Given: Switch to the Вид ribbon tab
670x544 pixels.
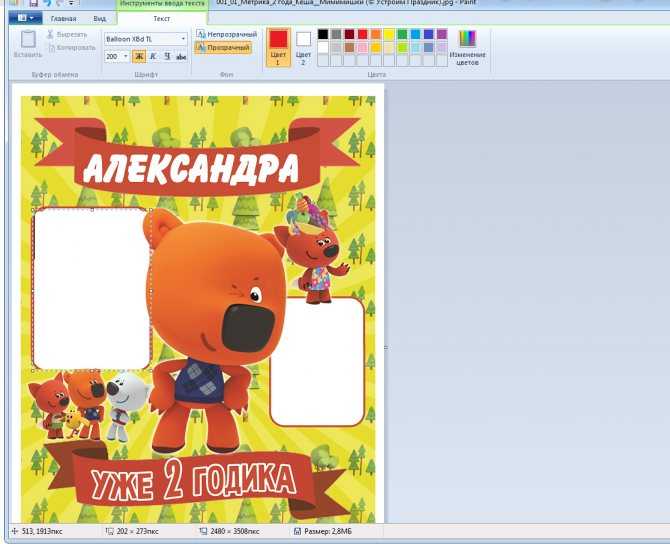Looking at the screenshot, I should tap(100, 19).
